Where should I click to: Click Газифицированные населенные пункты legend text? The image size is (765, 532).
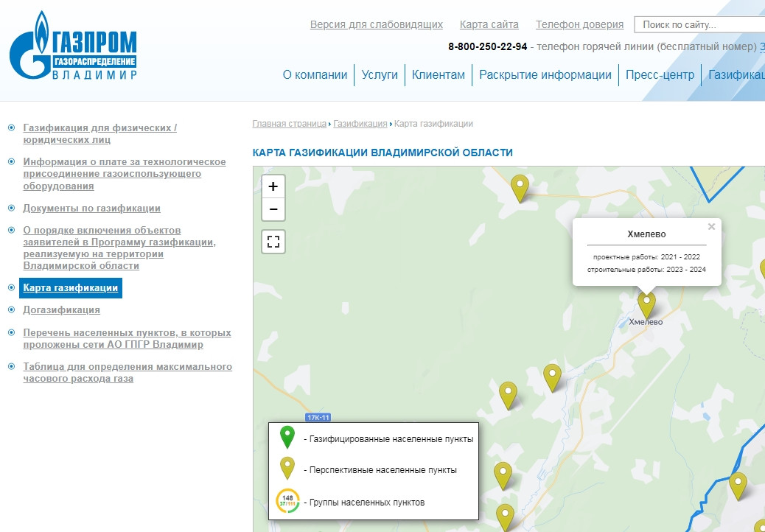[x=388, y=439]
